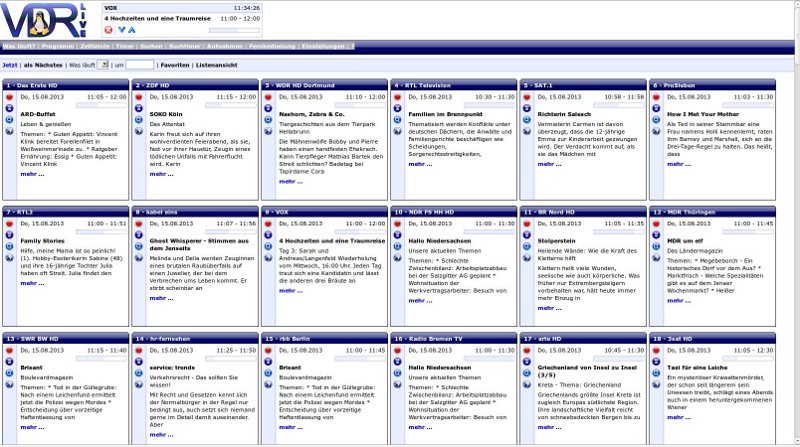Search repeats of Richterin Salesch with the magnifier icon

[x=527, y=120]
